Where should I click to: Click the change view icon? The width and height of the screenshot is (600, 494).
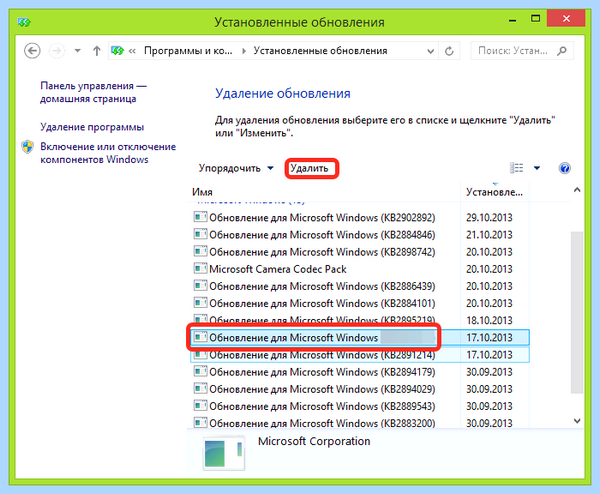tap(517, 168)
